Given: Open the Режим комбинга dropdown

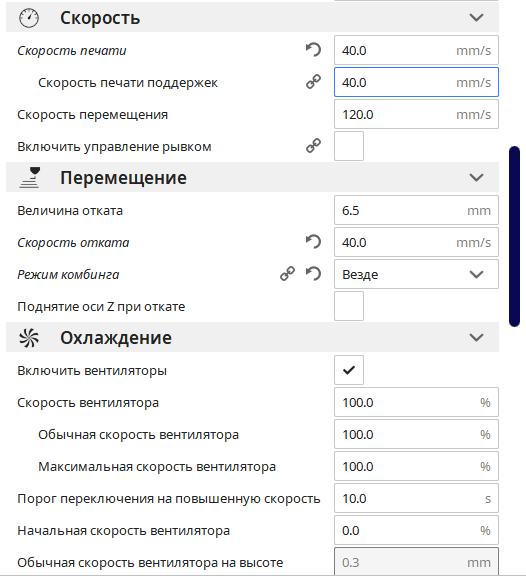Looking at the screenshot, I should tap(416, 274).
